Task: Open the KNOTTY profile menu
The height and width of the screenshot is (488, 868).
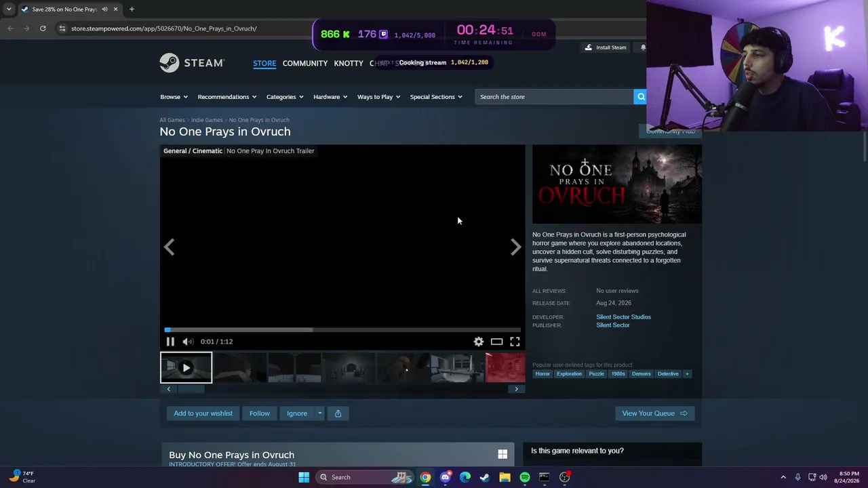Action: click(x=349, y=63)
